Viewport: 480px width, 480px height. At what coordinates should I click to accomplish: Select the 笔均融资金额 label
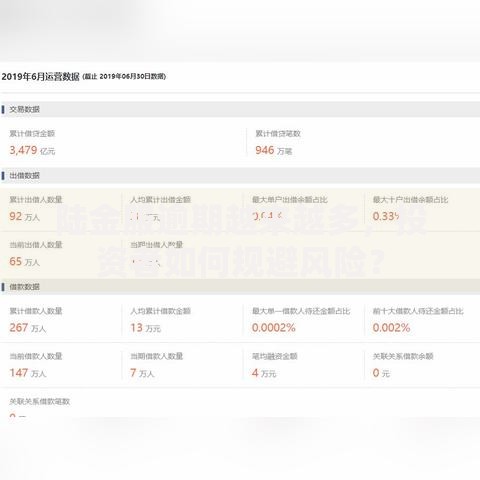275,356
